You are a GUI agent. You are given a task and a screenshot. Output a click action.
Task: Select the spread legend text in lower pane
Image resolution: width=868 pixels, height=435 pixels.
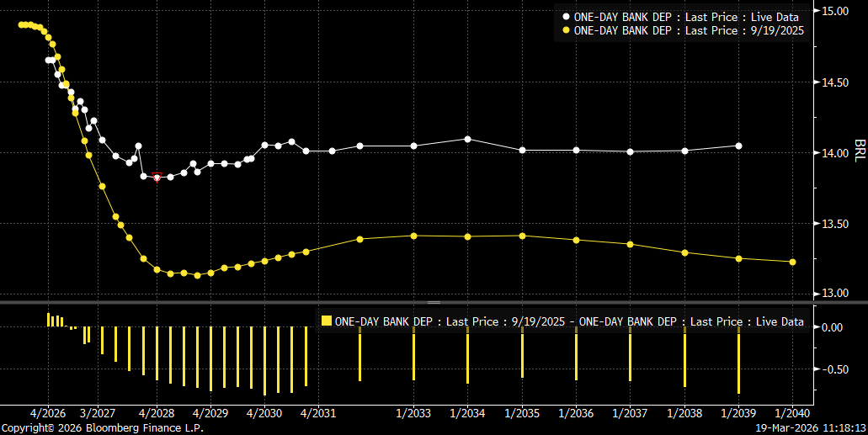(x=569, y=321)
